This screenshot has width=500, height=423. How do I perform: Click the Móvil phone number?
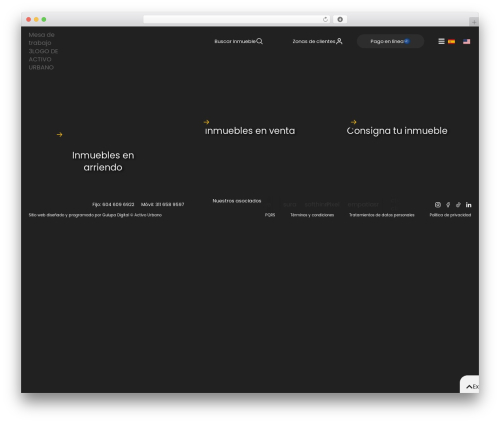pos(163,204)
